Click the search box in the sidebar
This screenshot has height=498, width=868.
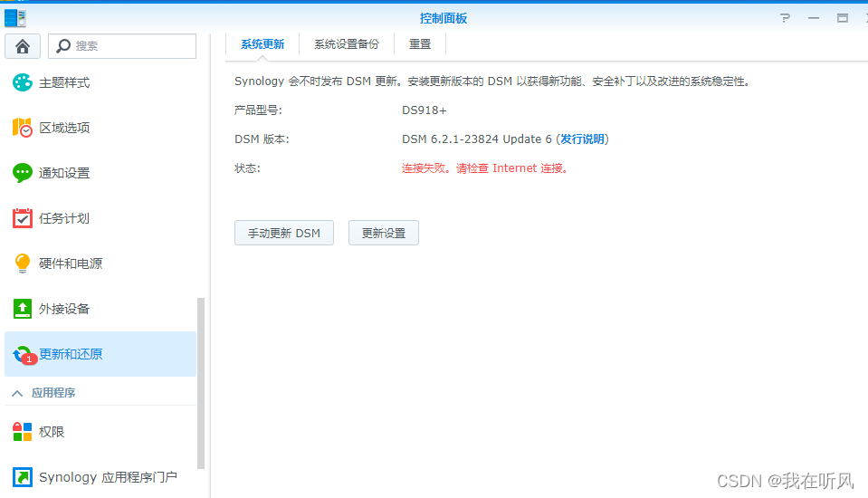point(122,46)
